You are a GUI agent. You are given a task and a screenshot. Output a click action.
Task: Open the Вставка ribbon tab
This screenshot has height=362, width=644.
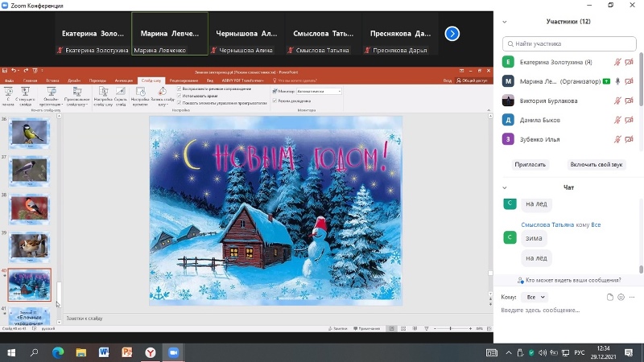tap(52, 81)
